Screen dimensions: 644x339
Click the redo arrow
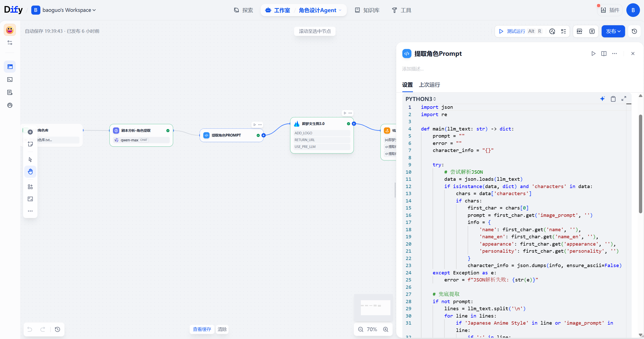click(43, 329)
